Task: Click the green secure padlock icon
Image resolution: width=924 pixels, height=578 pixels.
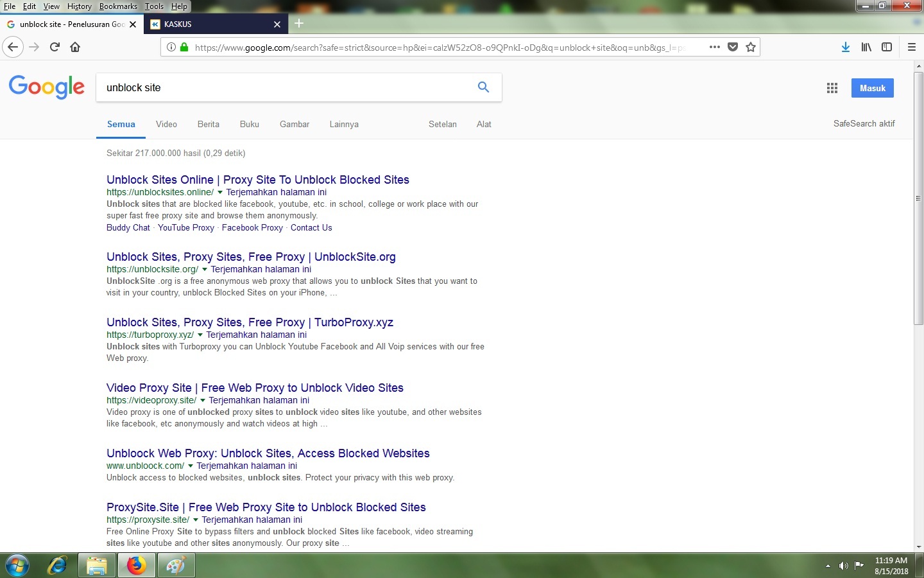Action: pos(184,47)
